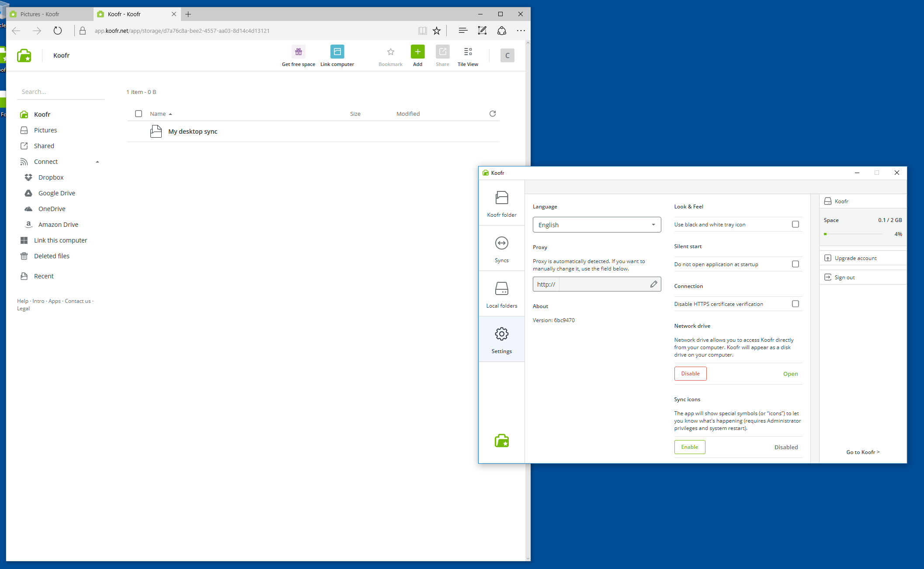Open Local folders in Koofr app
The image size is (924, 569).
(501, 295)
